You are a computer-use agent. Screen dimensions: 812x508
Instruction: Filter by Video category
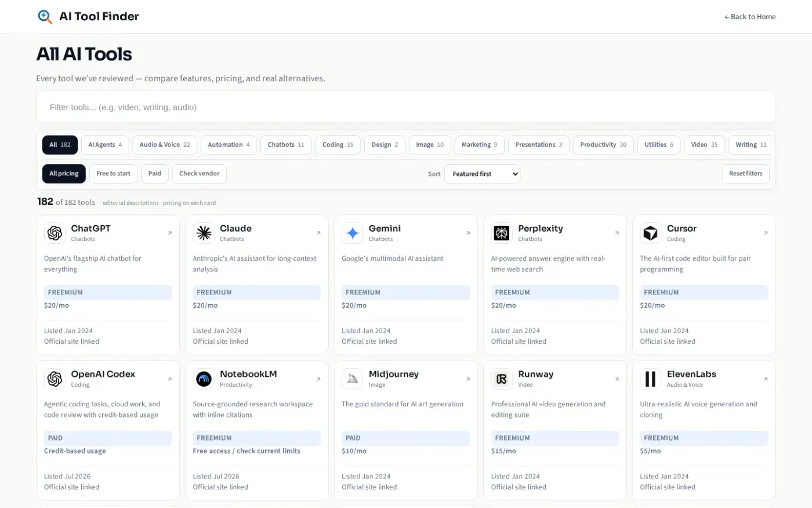click(704, 145)
